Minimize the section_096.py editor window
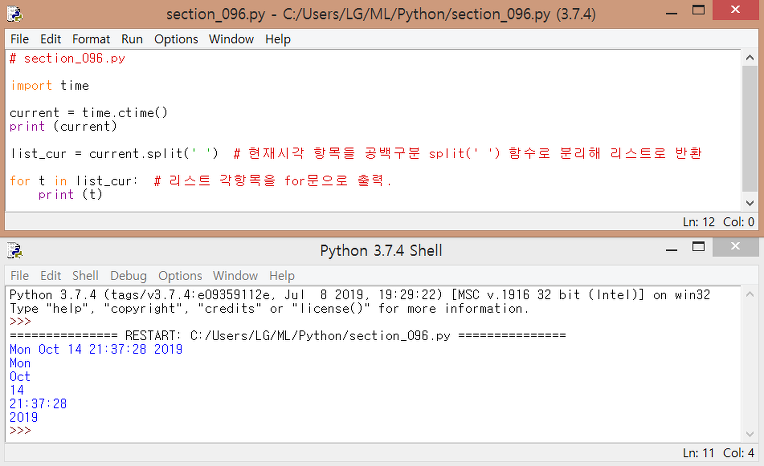Screen dimensions: 764x466 point(671,12)
